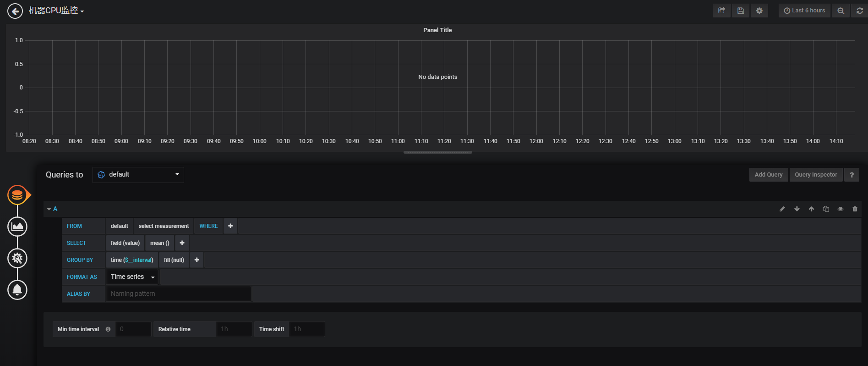Open the Queries tab database icon
Image resolution: width=868 pixels, height=366 pixels.
coord(17,195)
